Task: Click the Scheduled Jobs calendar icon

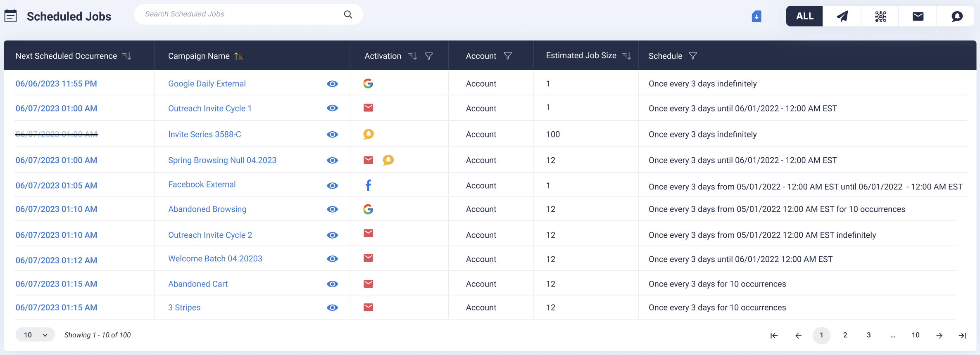Action: [x=10, y=16]
